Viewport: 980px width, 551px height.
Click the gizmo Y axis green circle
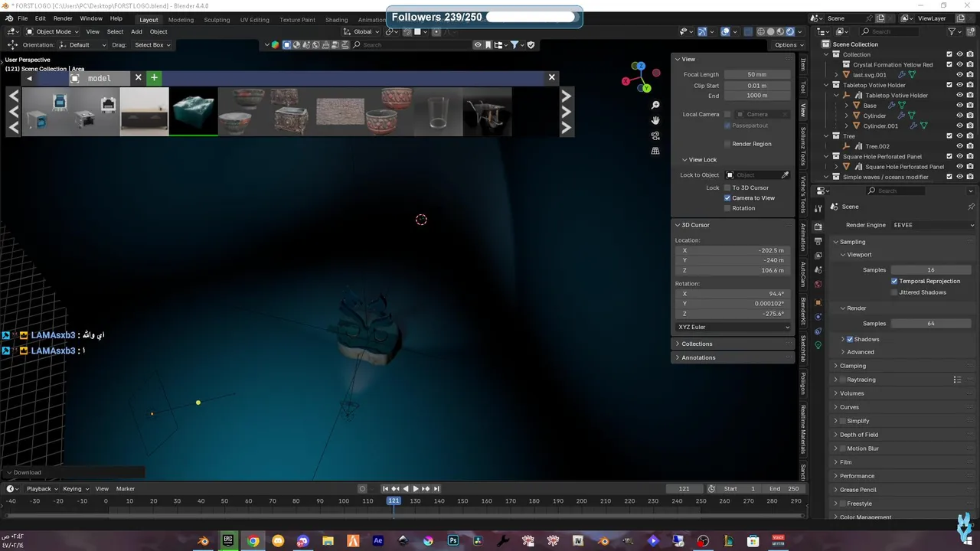click(646, 88)
